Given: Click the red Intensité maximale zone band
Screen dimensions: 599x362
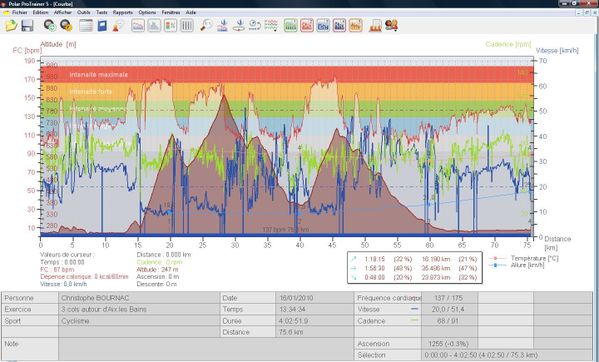Looking at the screenshot, I should pos(287,74).
